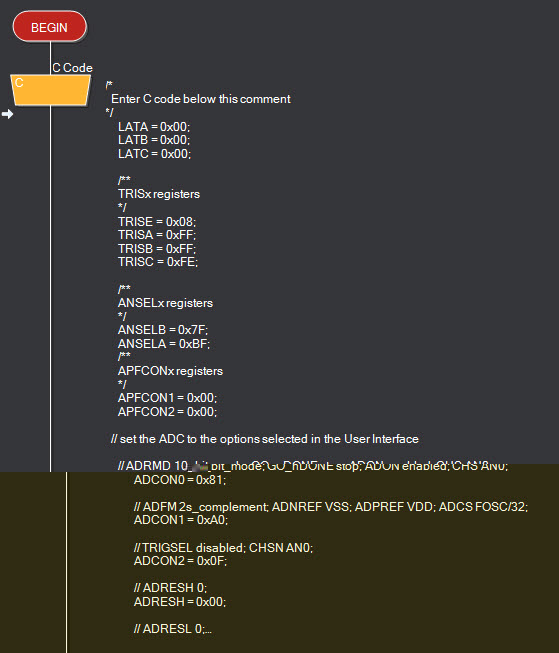Click the line "APFCON2 = 0x00;"

click(167, 412)
